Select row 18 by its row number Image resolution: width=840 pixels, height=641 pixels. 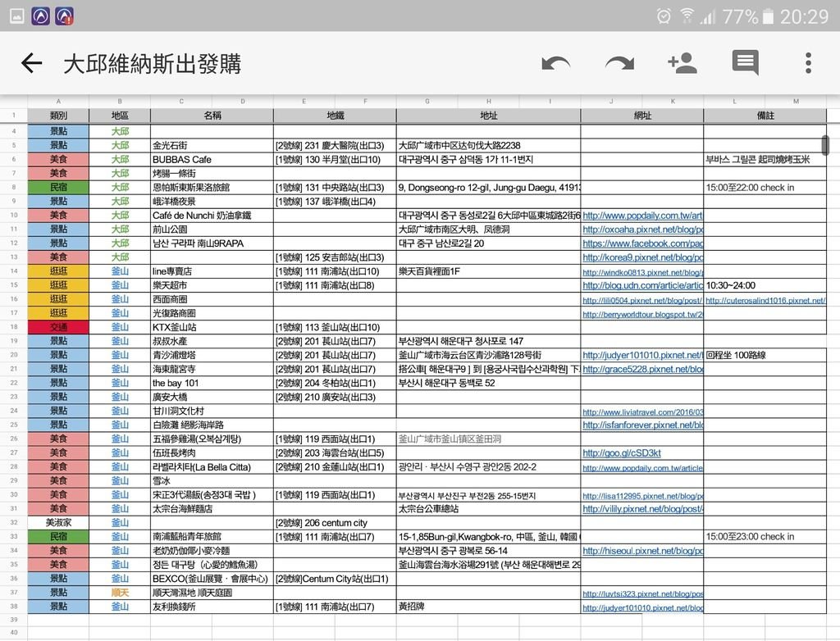pyautogui.click(x=14, y=327)
